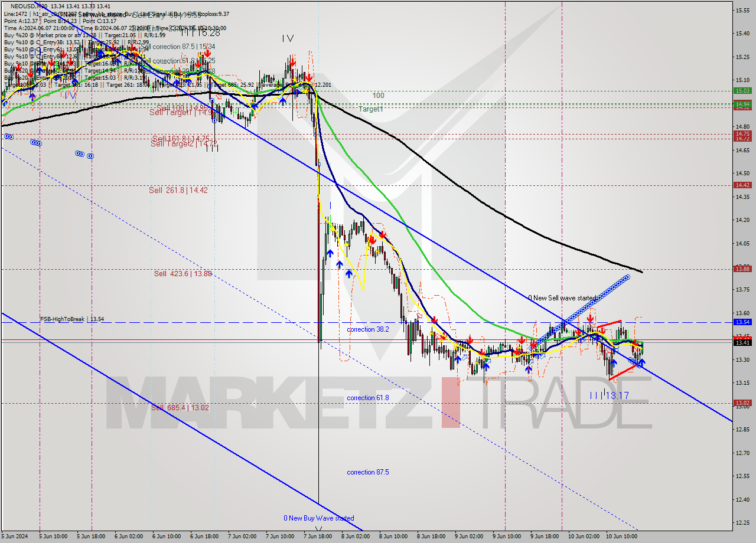Image resolution: width=756 pixels, height=543 pixels.
Task: Click '8 Jun 18:00' on the time axis
Action: point(431,537)
